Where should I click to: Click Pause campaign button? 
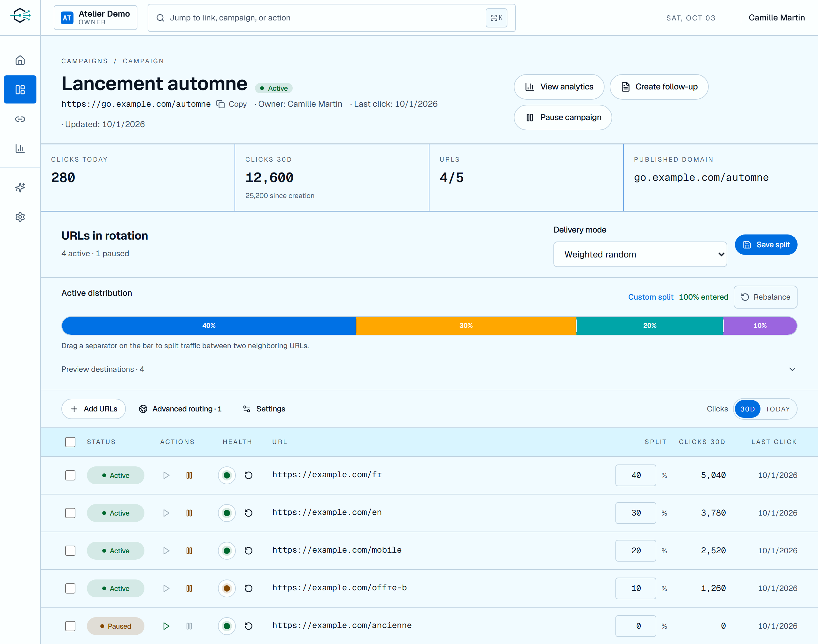pyautogui.click(x=563, y=118)
